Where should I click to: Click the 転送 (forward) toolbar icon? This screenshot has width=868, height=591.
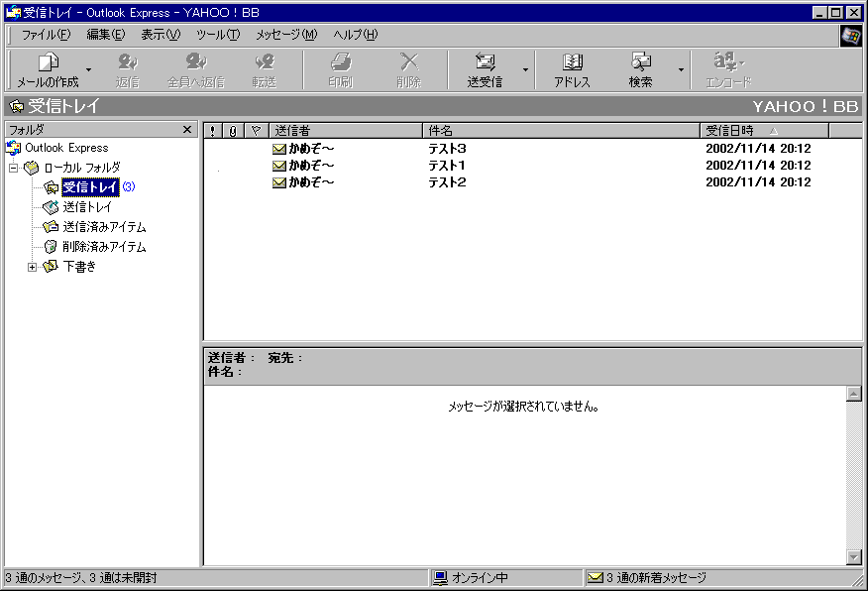pos(264,69)
